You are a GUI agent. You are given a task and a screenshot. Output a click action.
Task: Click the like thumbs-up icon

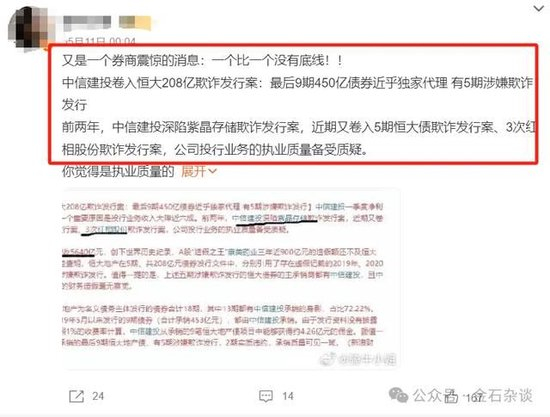[451, 397]
